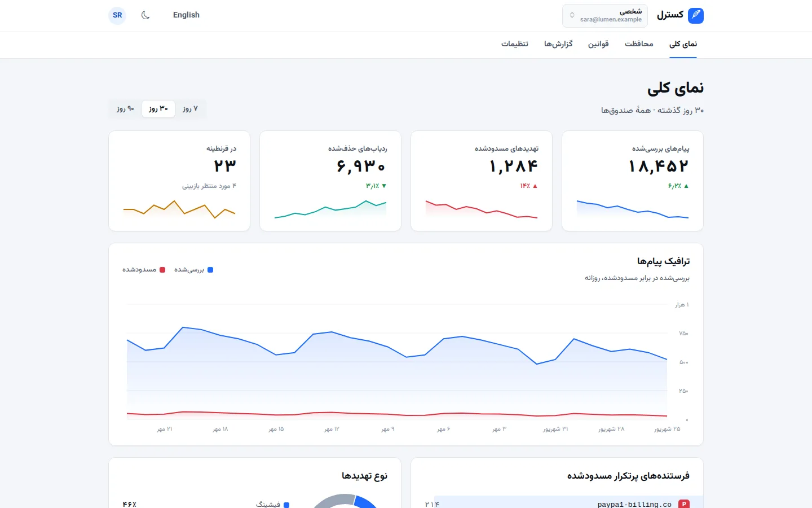Toggle dark mode with the moon icon
Viewport: 812px width, 508px height.
pos(145,15)
